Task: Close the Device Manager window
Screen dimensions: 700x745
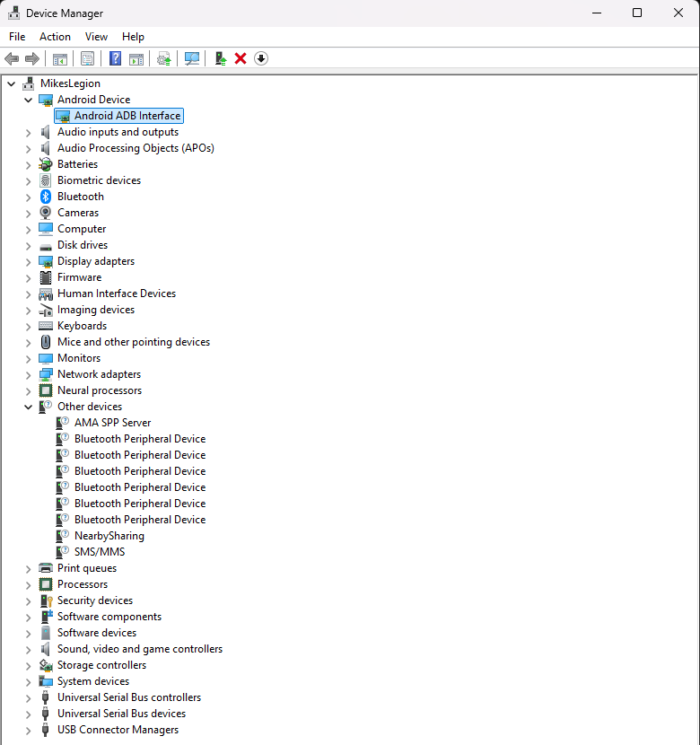Action: pyautogui.click(x=678, y=13)
